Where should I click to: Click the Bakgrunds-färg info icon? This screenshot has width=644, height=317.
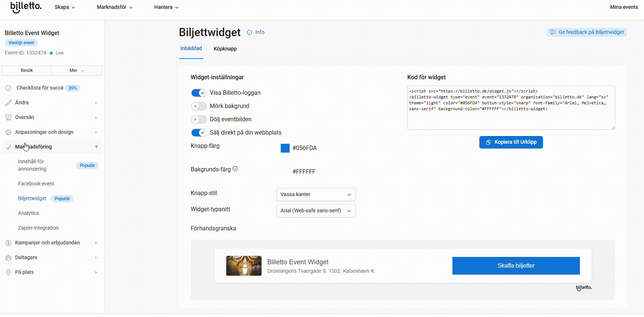tap(235, 169)
